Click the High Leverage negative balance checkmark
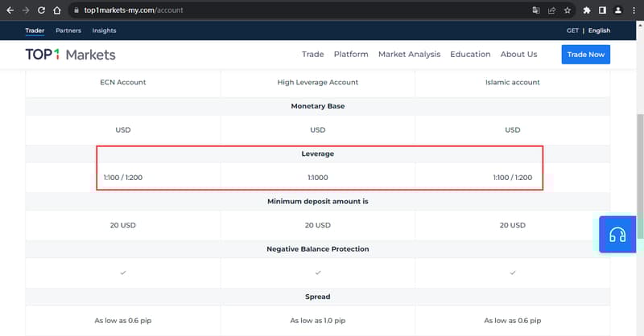The height and width of the screenshot is (336, 644). tap(317, 272)
